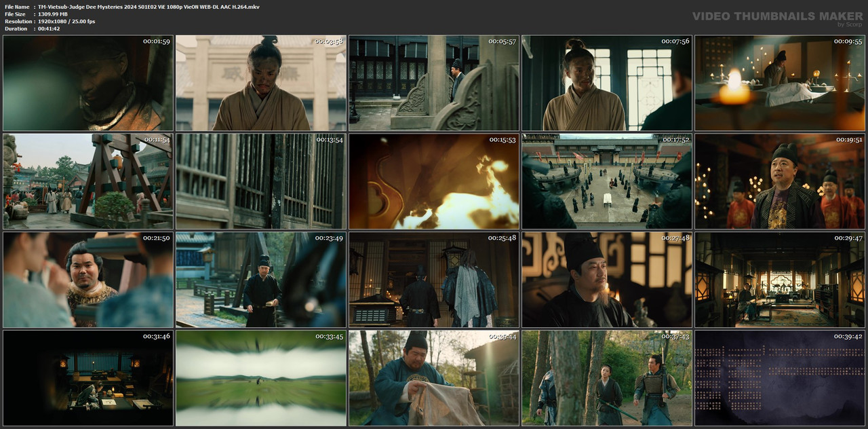Screen dimensions: 868x429
Task: Choose the thumbnail timestamped 00:07:56
Action: click(607, 83)
